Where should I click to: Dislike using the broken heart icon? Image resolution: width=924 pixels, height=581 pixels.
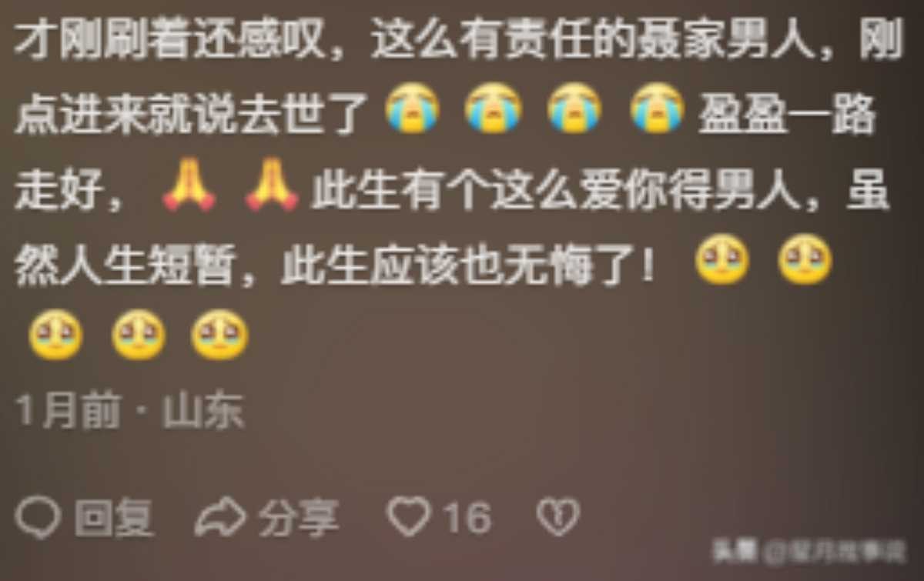pyautogui.click(x=557, y=516)
